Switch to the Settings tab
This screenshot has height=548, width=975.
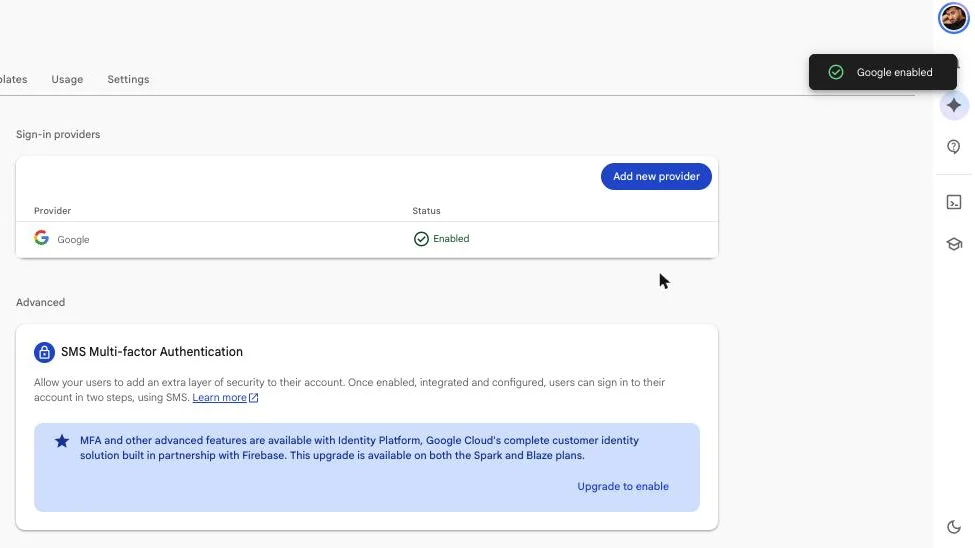pyautogui.click(x=128, y=79)
